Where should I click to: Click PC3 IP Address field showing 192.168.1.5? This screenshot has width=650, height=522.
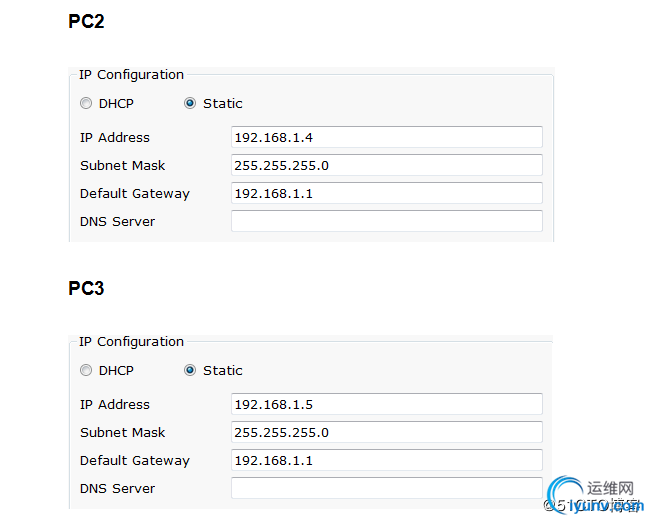point(386,404)
